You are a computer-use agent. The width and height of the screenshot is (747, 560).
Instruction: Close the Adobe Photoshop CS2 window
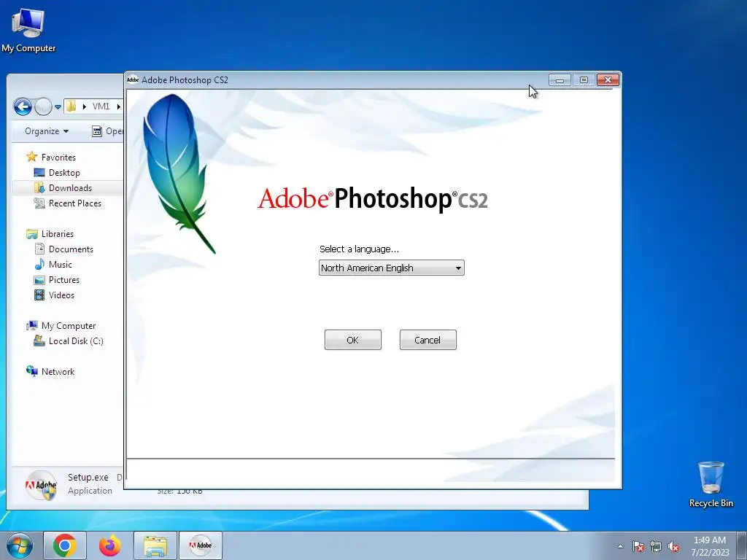click(608, 80)
